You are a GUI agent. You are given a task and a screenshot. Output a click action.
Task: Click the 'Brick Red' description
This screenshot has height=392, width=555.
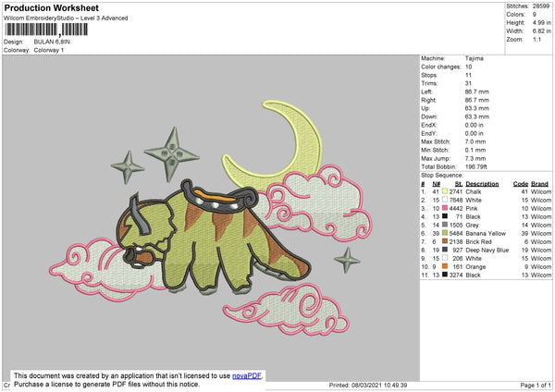[x=478, y=242]
